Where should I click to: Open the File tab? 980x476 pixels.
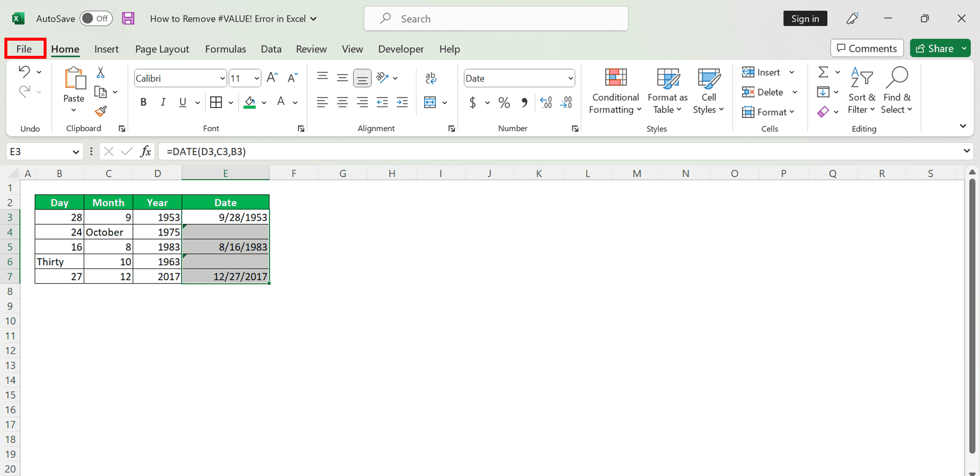(x=24, y=49)
